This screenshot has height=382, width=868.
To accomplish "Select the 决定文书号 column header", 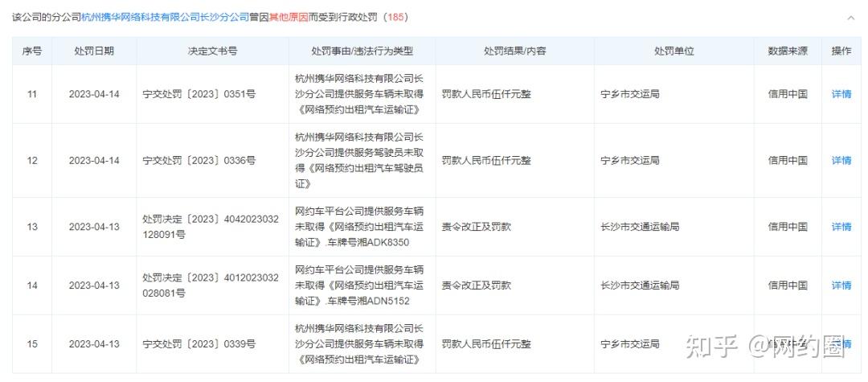I will coord(212,51).
